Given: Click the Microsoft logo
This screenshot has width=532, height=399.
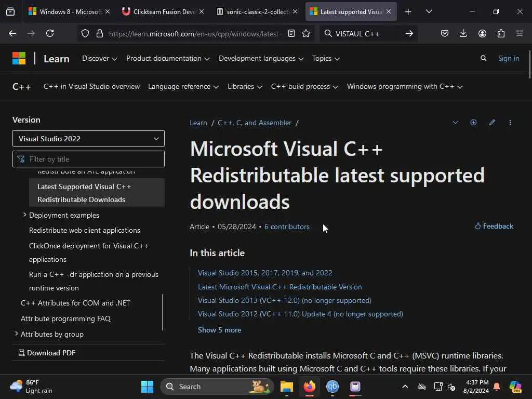Looking at the screenshot, I should coord(19,58).
